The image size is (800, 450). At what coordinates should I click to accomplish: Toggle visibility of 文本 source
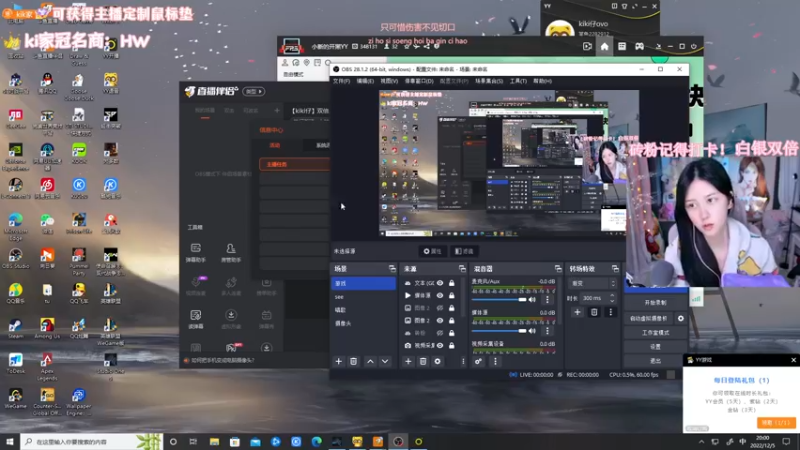440,283
